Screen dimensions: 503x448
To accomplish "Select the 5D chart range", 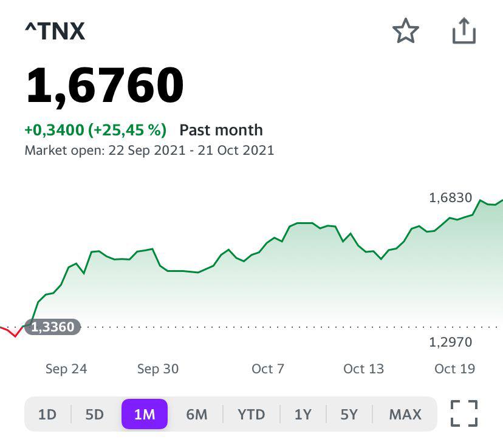I will pos(94,415).
